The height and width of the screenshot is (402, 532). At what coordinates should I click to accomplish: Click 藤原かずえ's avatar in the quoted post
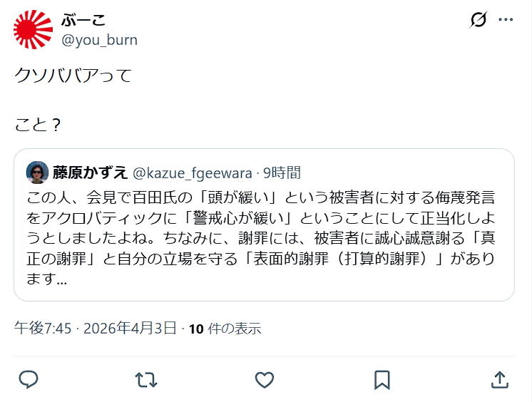click(38, 172)
